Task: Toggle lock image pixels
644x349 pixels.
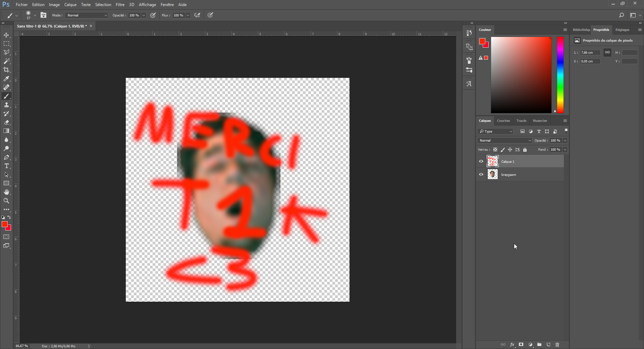Action: pyautogui.click(x=502, y=150)
